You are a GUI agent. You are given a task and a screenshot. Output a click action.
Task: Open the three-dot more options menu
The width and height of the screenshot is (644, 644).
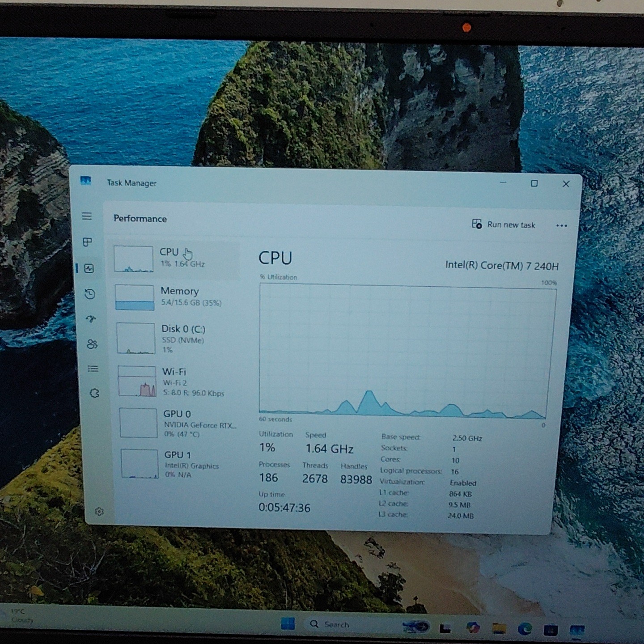562,225
